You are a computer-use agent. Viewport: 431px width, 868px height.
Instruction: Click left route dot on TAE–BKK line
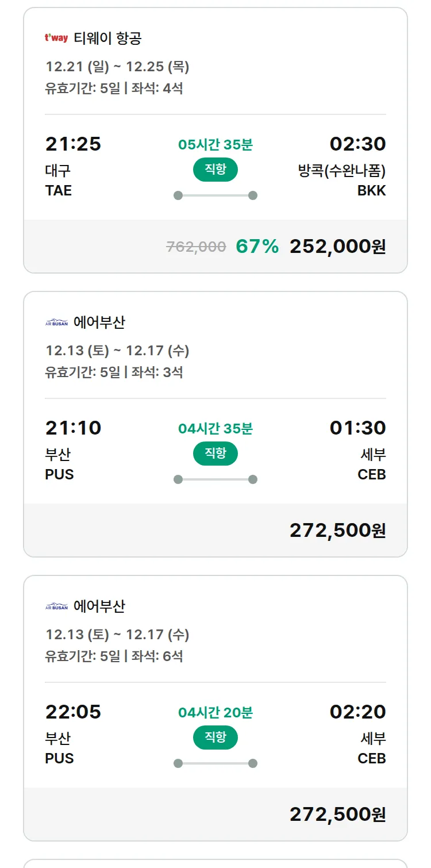point(178,195)
